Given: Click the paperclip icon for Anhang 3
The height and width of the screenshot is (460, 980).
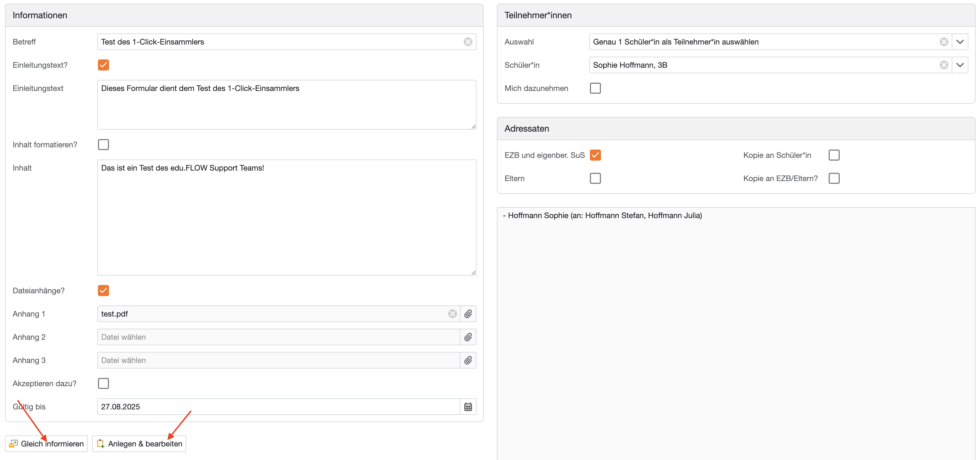Looking at the screenshot, I should click(468, 360).
